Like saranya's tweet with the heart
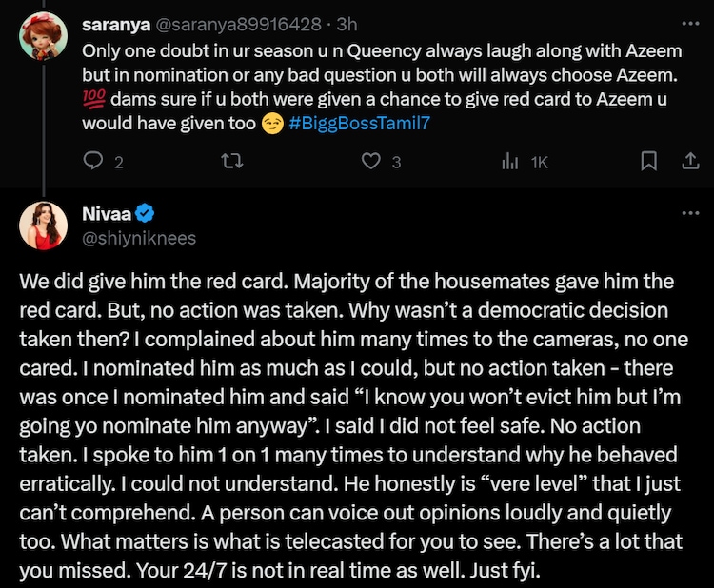This screenshot has width=714, height=588. click(x=373, y=162)
